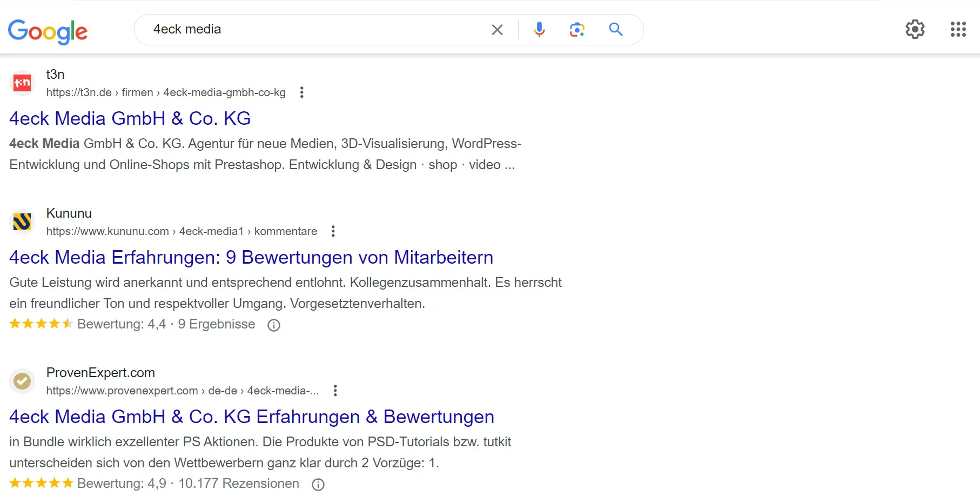Click the snippet mentioning 'PSD-Tutorials bzw. tutkit'
The width and height of the screenshot is (980, 503).
coord(260,452)
